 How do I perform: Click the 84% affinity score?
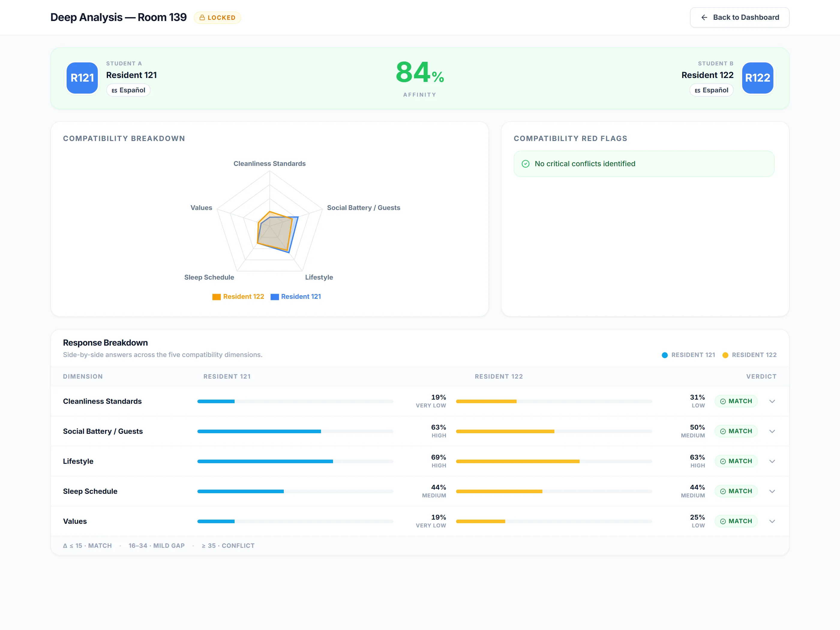coord(420,72)
